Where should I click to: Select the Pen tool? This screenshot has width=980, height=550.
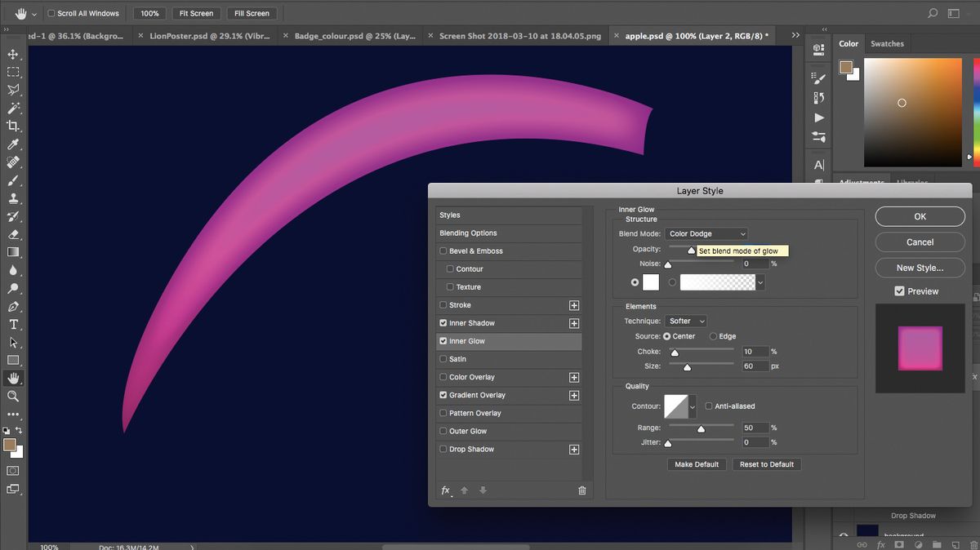[x=11, y=307]
